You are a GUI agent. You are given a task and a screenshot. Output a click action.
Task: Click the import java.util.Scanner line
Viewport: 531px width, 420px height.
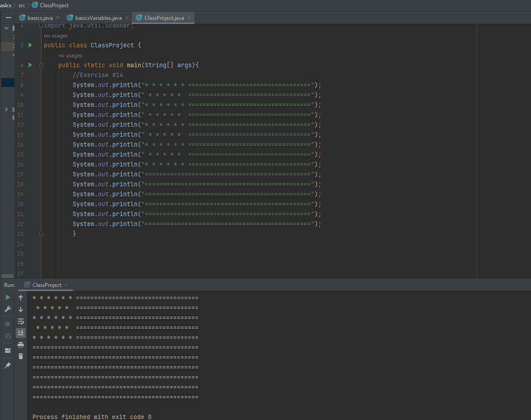coord(89,26)
